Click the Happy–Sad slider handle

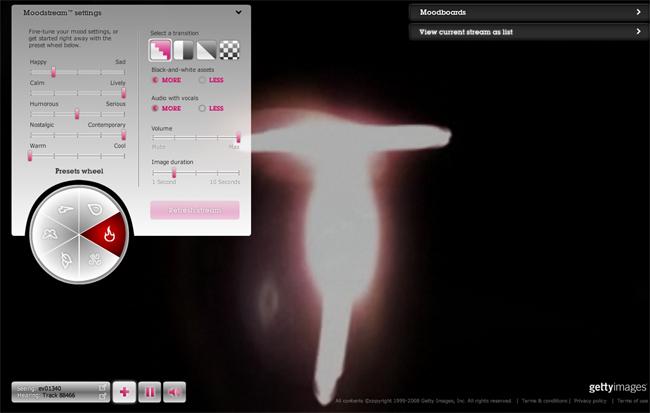53,72
